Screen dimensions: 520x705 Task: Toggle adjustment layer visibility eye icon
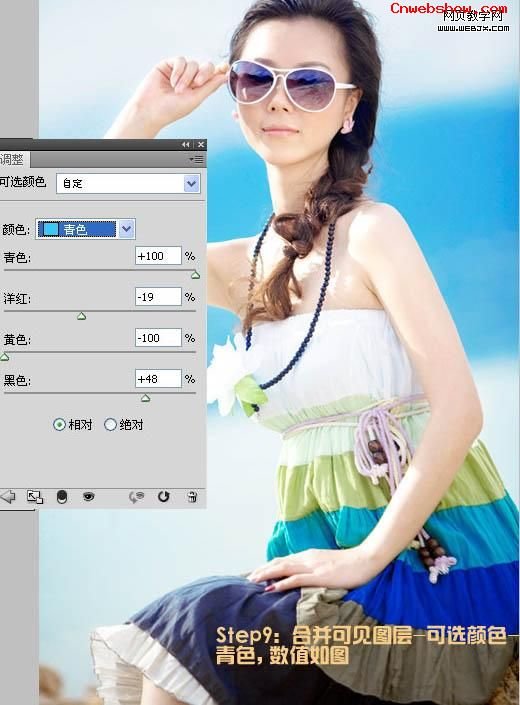[x=89, y=497]
